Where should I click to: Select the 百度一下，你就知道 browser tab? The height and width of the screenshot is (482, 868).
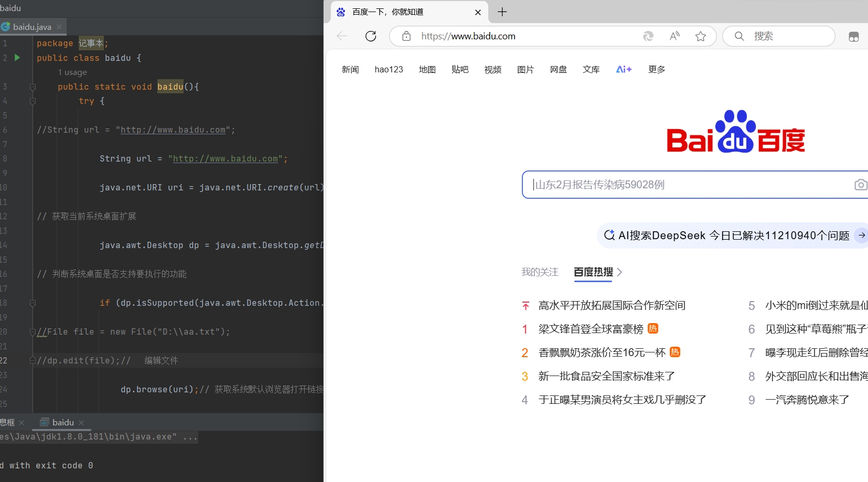pyautogui.click(x=409, y=12)
